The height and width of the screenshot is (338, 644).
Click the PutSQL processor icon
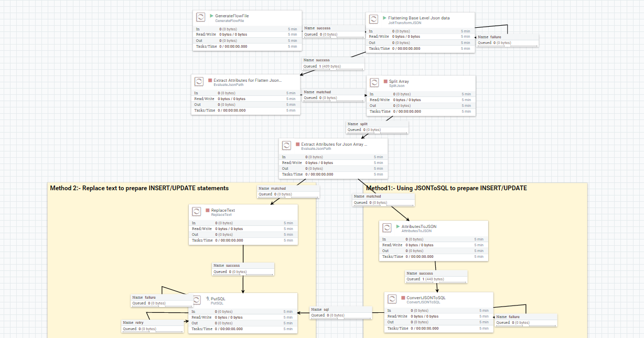coord(196,300)
